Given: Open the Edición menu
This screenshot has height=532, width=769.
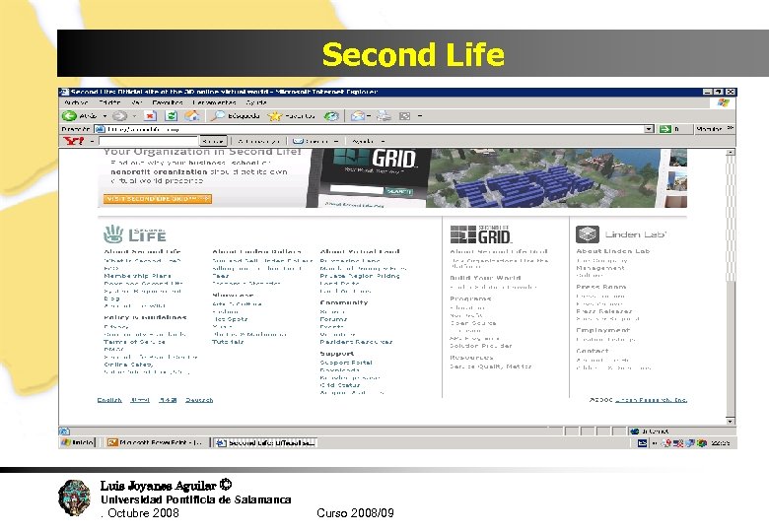Looking at the screenshot, I should tap(109, 102).
